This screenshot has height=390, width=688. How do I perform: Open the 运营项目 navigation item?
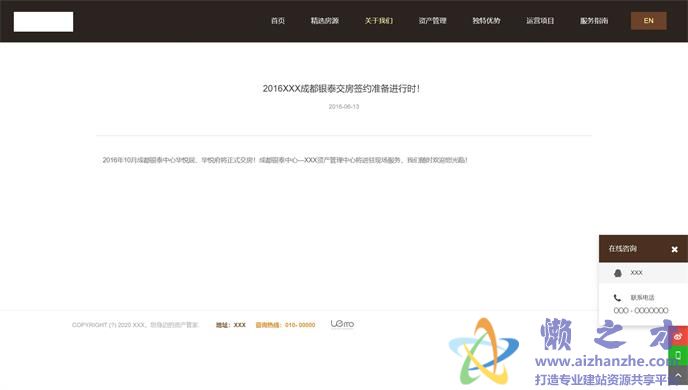coord(540,21)
